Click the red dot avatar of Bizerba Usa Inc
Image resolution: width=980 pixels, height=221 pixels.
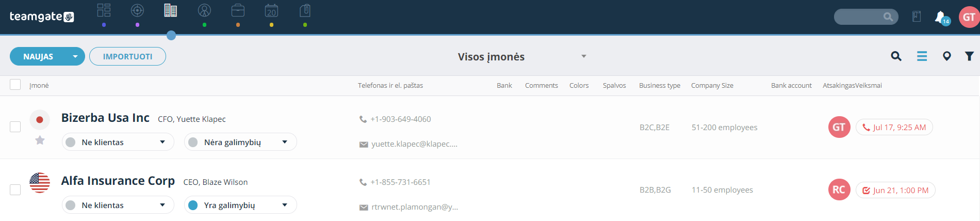[x=40, y=120]
